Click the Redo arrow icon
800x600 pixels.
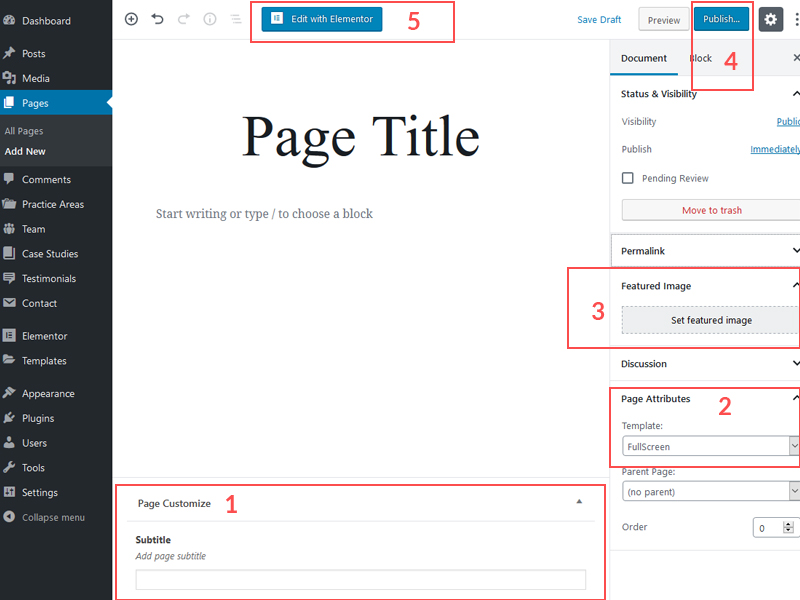point(183,19)
